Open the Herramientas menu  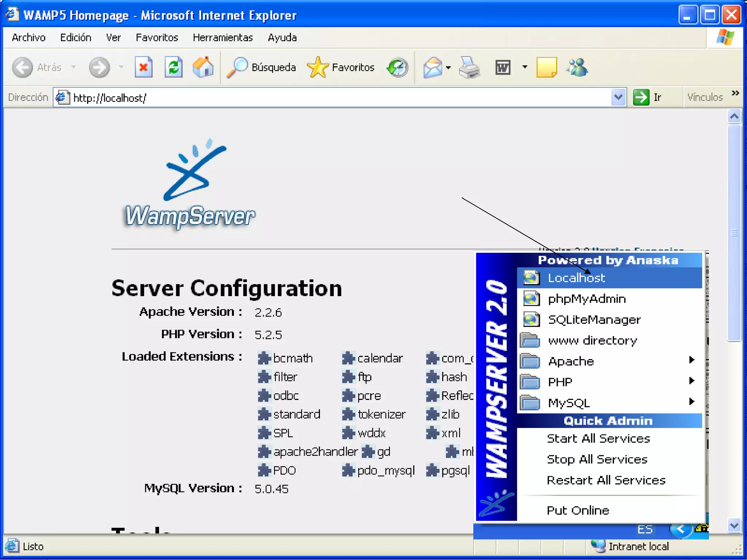[x=222, y=38]
